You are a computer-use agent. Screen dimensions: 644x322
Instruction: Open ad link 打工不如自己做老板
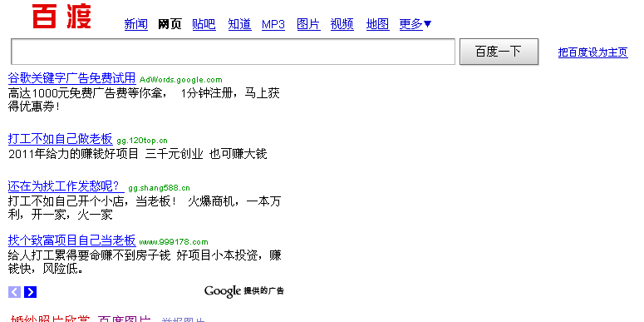[60, 139]
